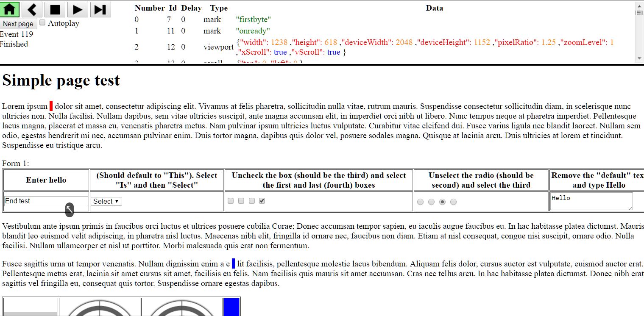Click the blue marker after 'enim a e'
The image size is (644, 316).
(234, 263)
